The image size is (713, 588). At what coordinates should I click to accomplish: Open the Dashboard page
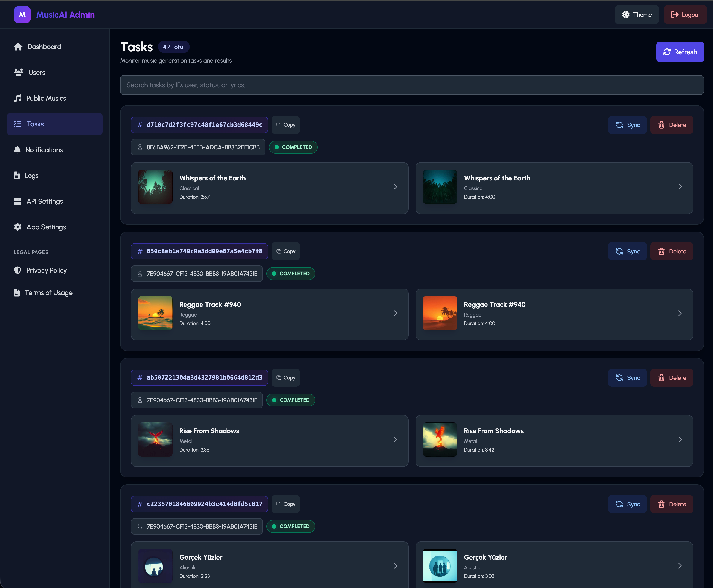55,47
